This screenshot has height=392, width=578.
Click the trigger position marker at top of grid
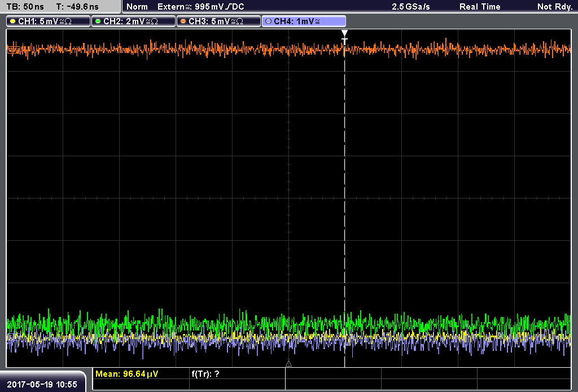pos(344,33)
